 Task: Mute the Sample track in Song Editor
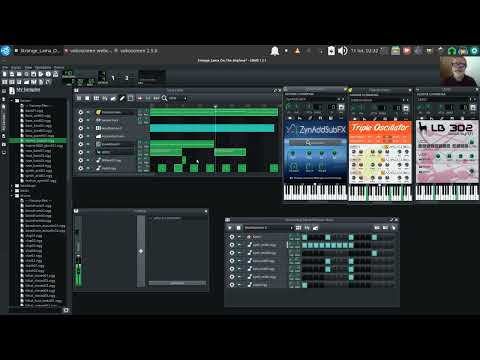pyautogui.click(x=88, y=120)
